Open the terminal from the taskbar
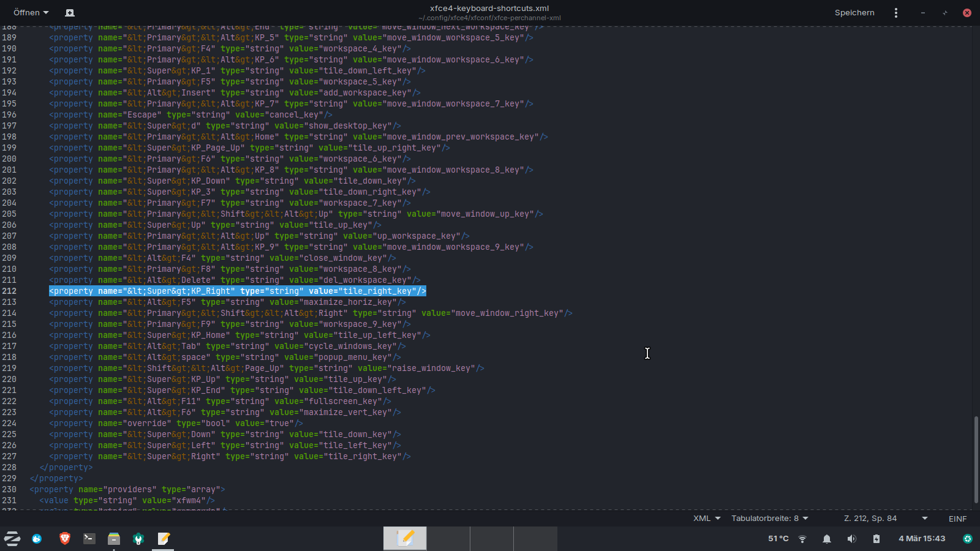This screenshot has height=551, width=980. coord(89,539)
